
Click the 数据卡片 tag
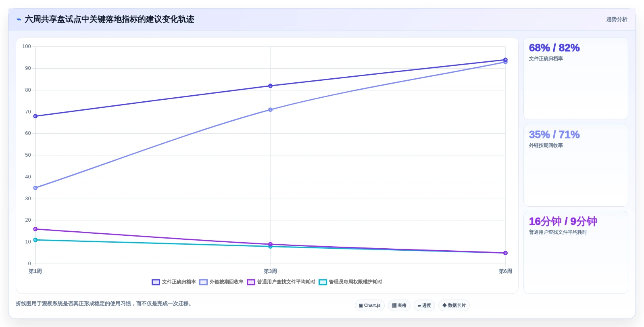[x=454, y=306]
